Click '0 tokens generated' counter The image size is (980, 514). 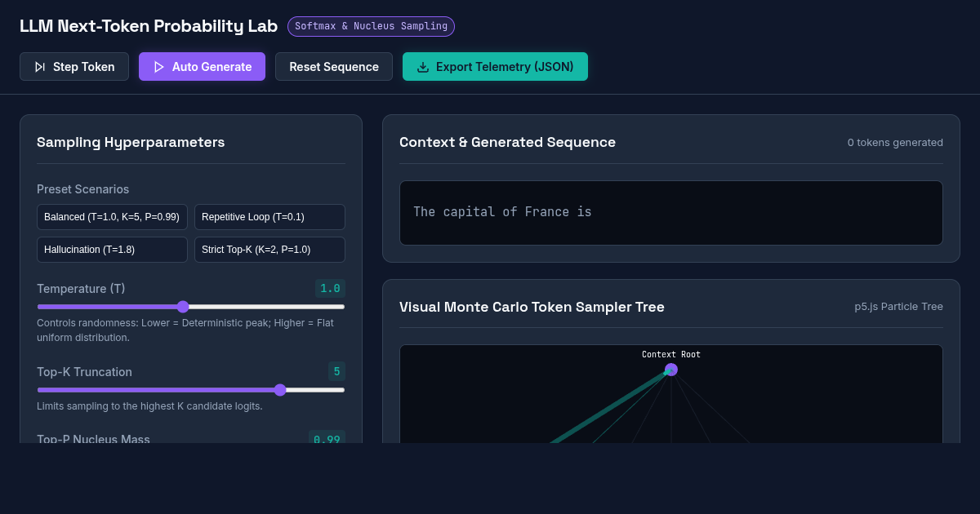895,143
